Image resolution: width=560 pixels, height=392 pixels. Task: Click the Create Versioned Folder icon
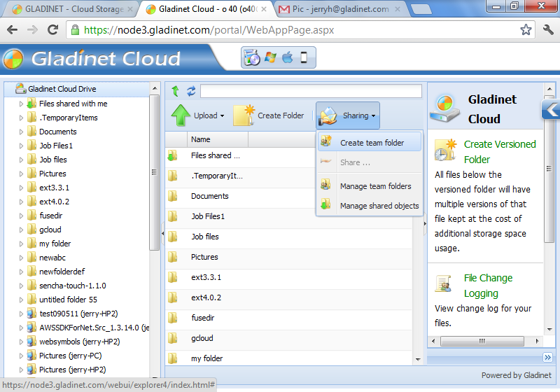(x=445, y=150)
